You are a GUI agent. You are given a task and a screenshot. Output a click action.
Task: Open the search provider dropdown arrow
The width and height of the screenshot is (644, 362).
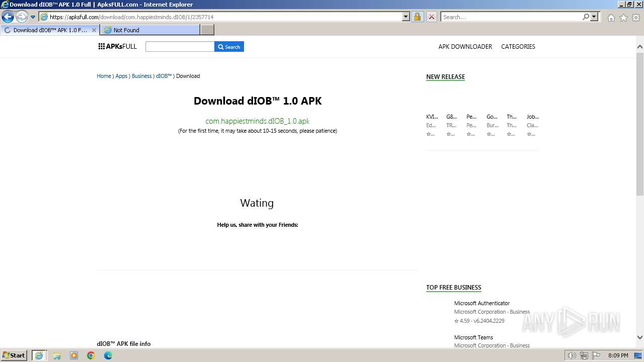pos(594,17)
